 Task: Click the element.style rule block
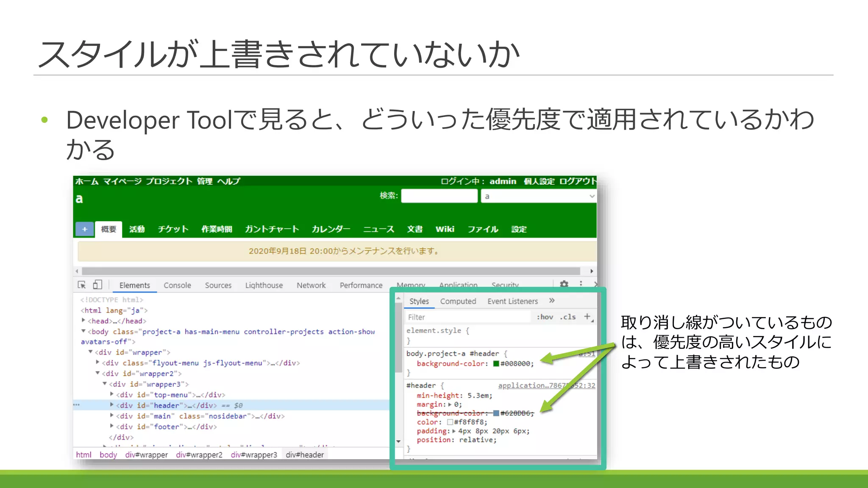500,335
